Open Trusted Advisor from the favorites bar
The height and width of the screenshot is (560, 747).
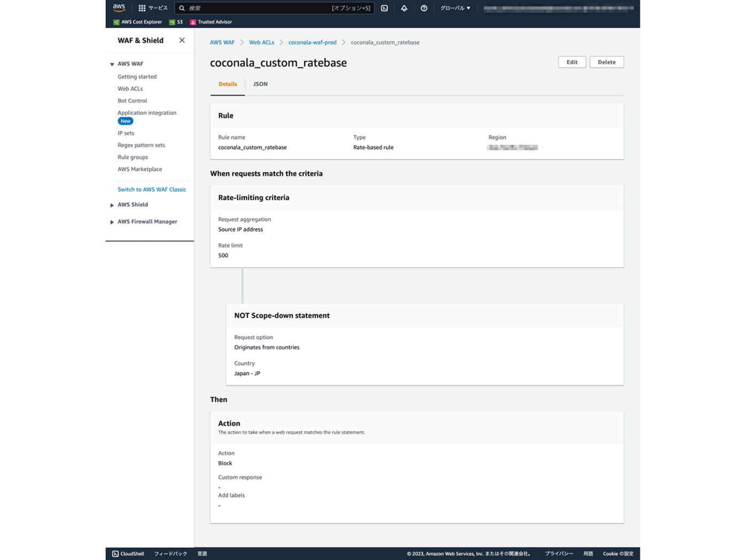click(212, 22)
